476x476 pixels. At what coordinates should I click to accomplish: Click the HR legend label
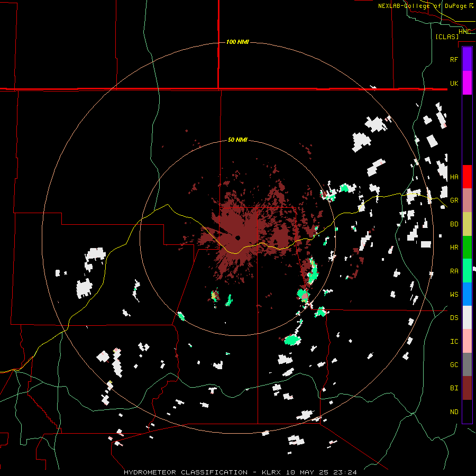(x=454, y=248)
